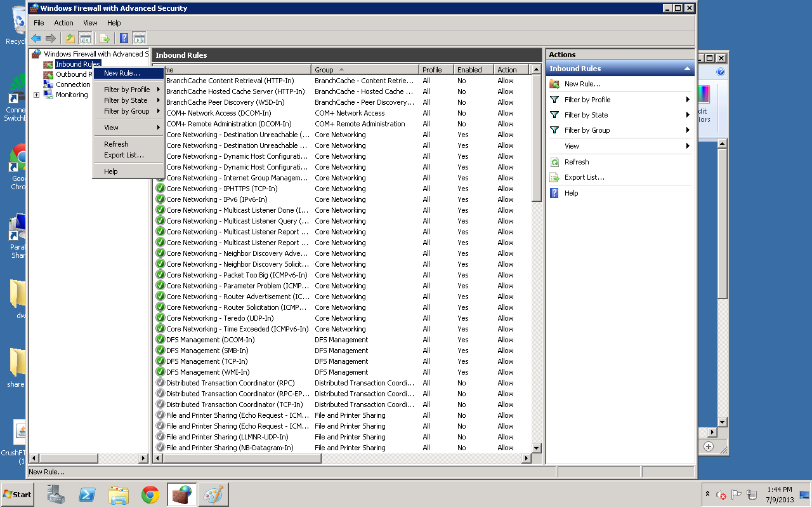This screenshot has width=812, height=508.
Task: Click console tree horizontal scrollbar left arrow
Action: (34, 458)
